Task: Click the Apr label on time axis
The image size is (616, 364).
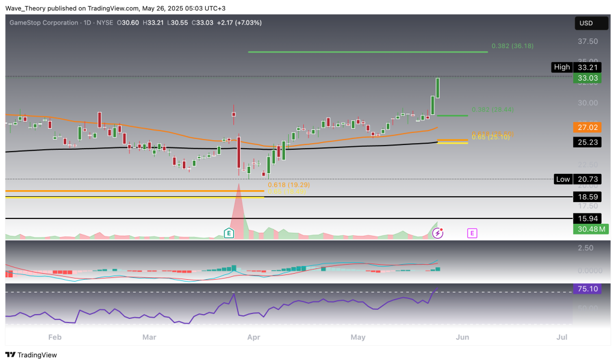Action: point(253,337)
